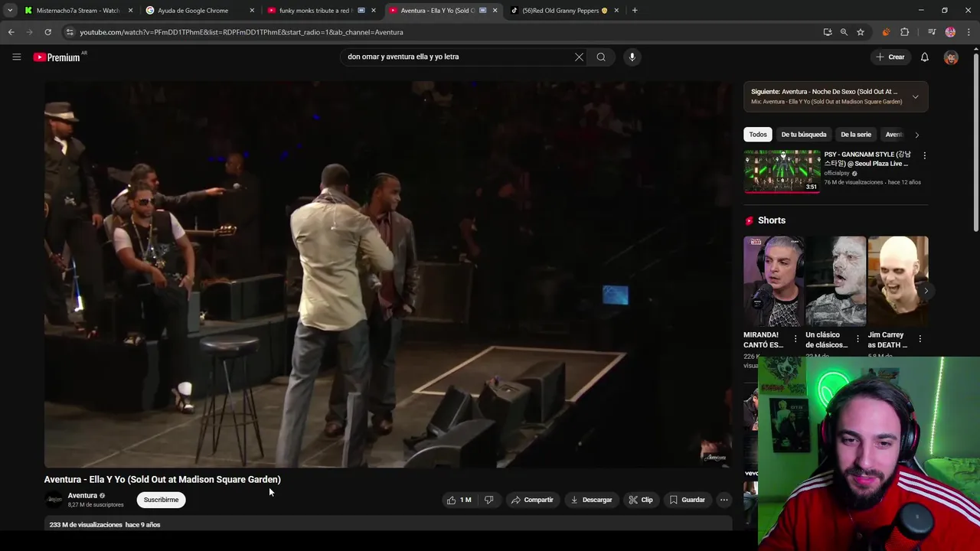The image size is (980, 551).
Task: Dislike the video with thumbs down
Action: [488, 500]
